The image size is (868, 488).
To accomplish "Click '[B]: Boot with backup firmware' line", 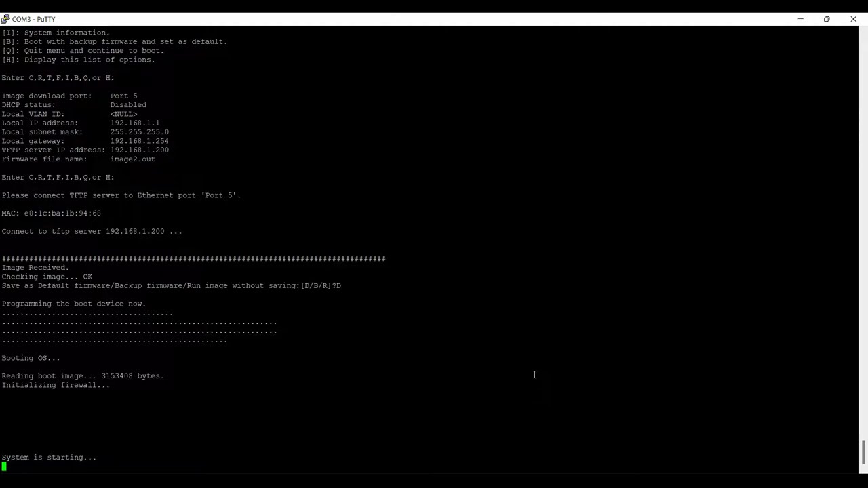I will (115, 41).
